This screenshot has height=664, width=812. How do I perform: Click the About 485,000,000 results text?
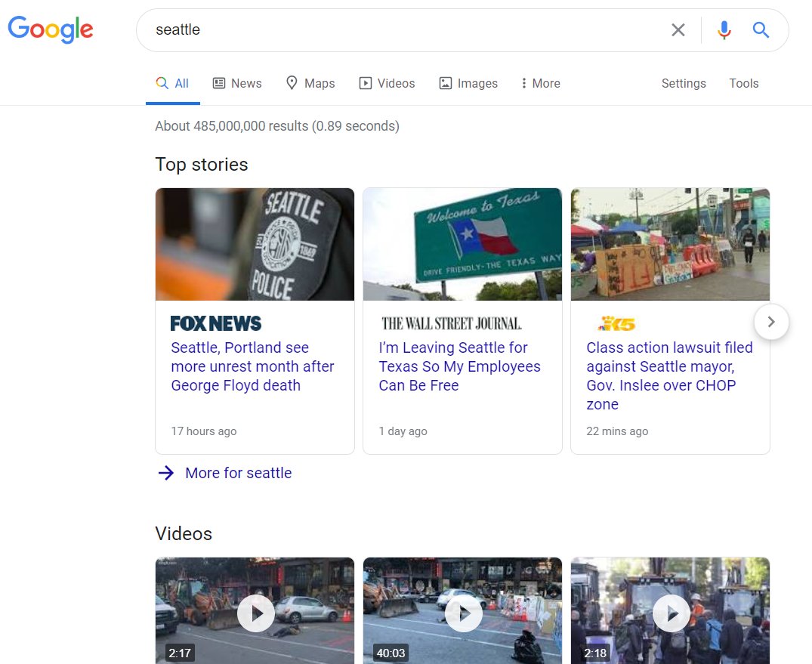tap(277, 126)
